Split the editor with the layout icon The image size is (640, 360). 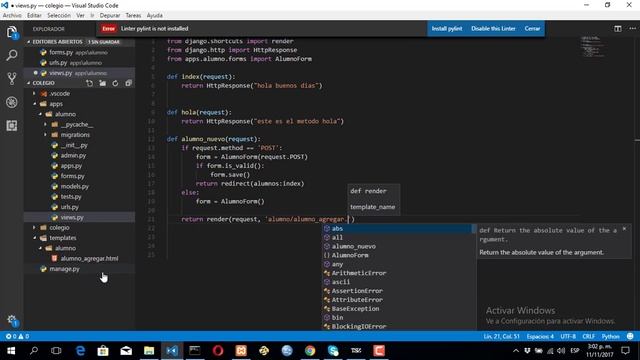(x=618, y=29)
